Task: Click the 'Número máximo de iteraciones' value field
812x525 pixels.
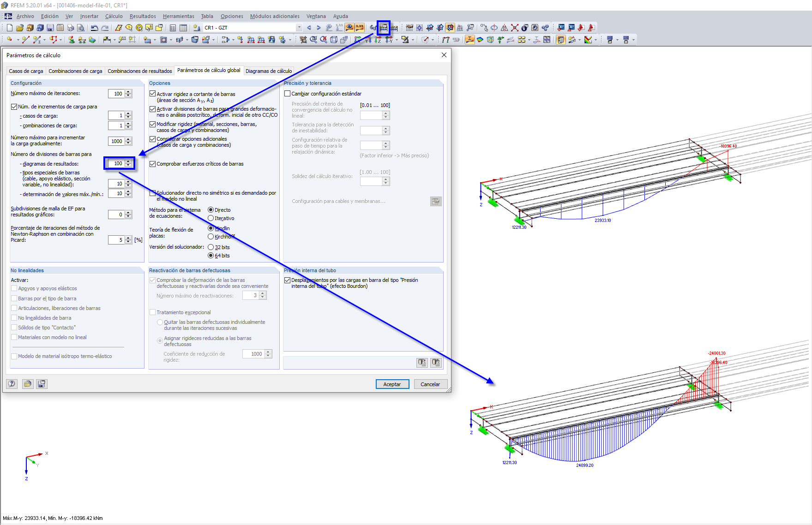Action: 116,94
